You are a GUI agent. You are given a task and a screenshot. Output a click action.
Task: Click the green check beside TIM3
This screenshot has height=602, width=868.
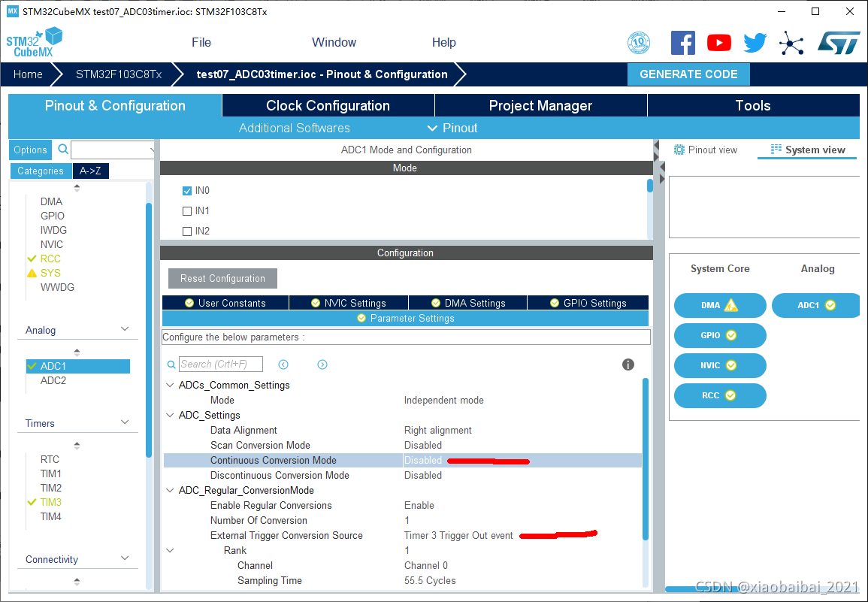pos(32,502)
